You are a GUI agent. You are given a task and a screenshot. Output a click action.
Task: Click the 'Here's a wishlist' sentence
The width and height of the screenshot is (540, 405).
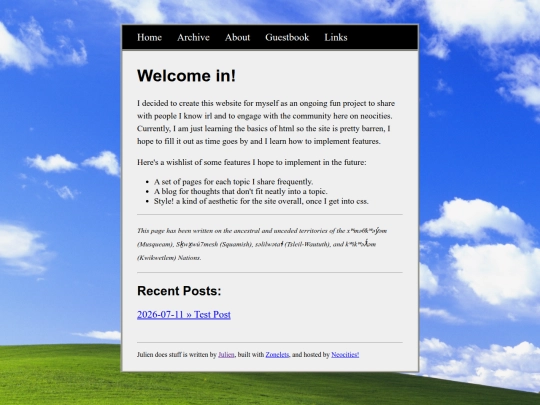pyautogui.click(x=252, y=162)
